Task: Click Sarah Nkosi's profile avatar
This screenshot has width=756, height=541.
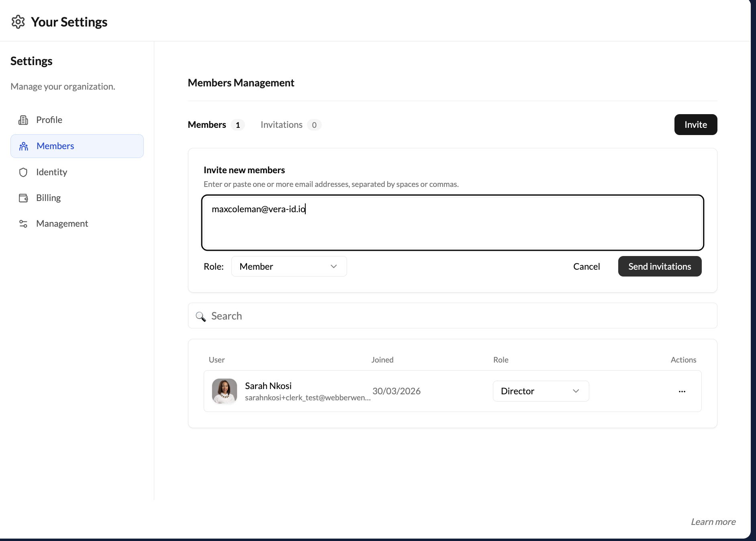Action: 224,391
